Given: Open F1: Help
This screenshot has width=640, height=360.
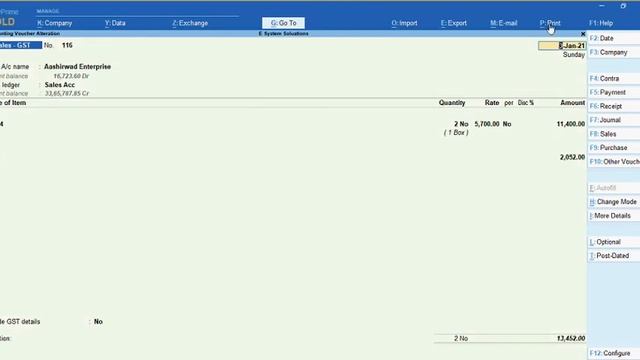Looking at the screenshot, I should click(x=601, y=23).
